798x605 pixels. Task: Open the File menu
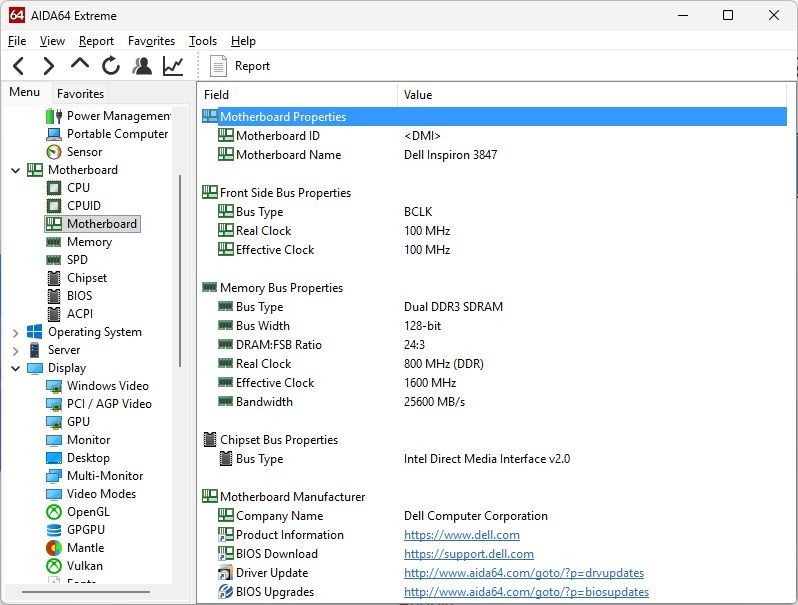17,41
